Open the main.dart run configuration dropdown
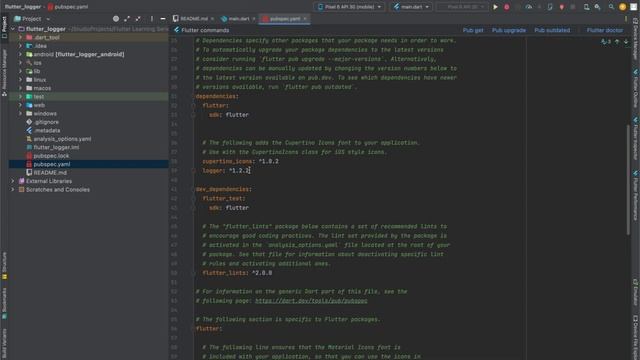 coord(411,7)
